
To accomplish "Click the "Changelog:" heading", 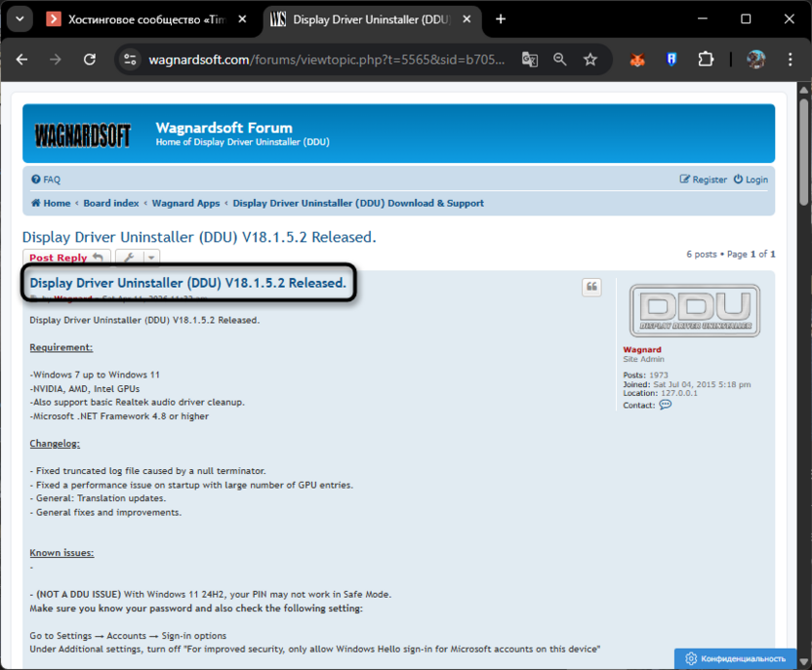I will 55,444.
